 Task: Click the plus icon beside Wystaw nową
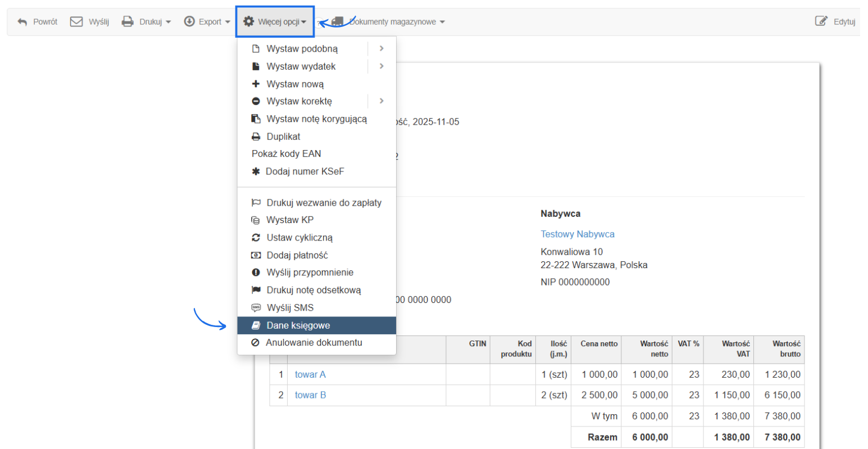pyautogui.click(x=256, y=84)
